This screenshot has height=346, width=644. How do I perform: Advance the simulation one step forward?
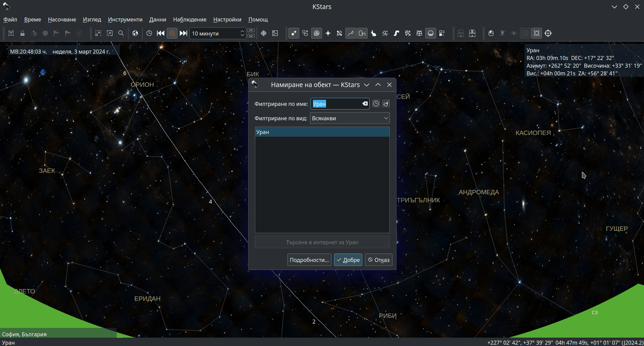183,33
